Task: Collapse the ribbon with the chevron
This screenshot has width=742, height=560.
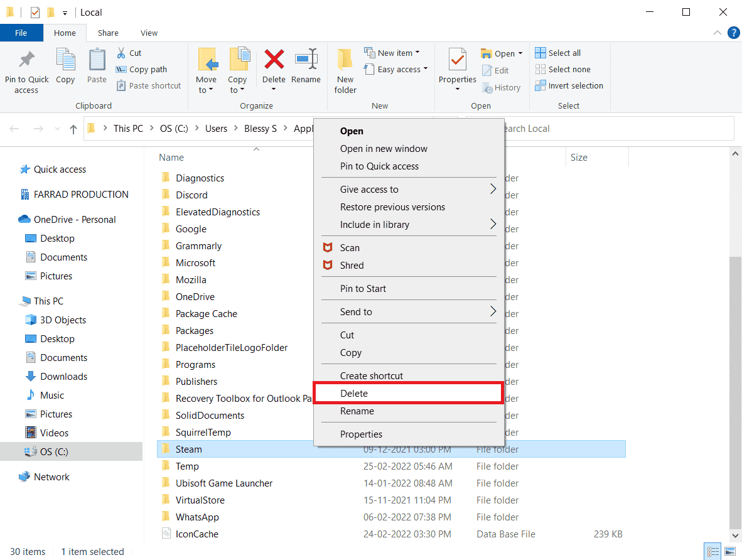Action: (716, 33)
